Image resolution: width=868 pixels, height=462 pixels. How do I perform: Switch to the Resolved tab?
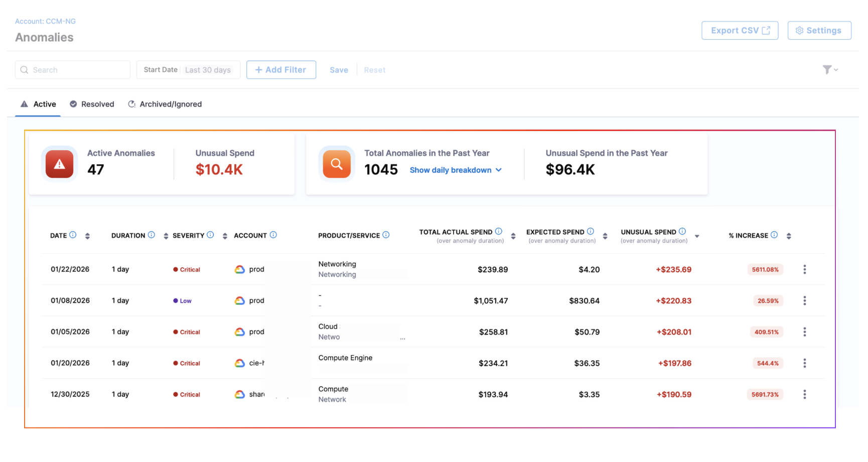[x=92, y=104]
